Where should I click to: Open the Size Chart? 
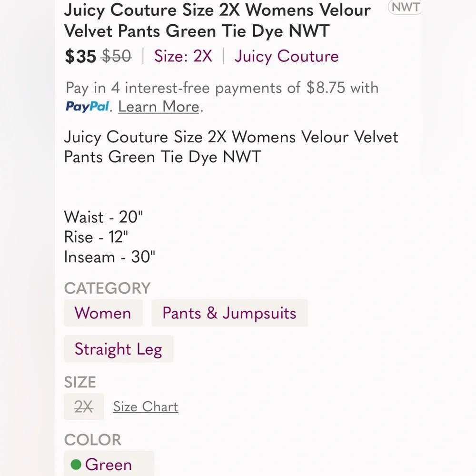tap(145, 407)
